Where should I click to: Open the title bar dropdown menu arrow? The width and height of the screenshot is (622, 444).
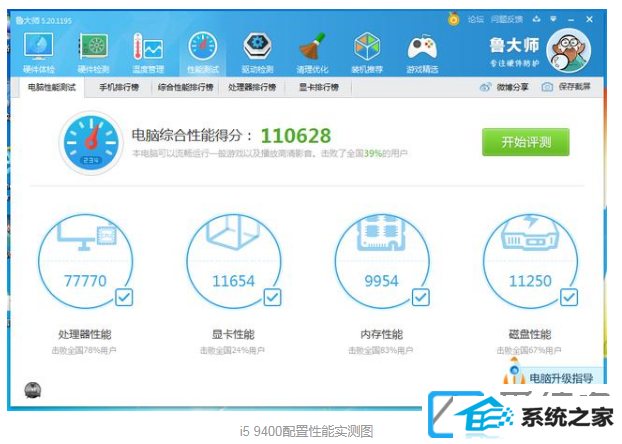[553, 19]
